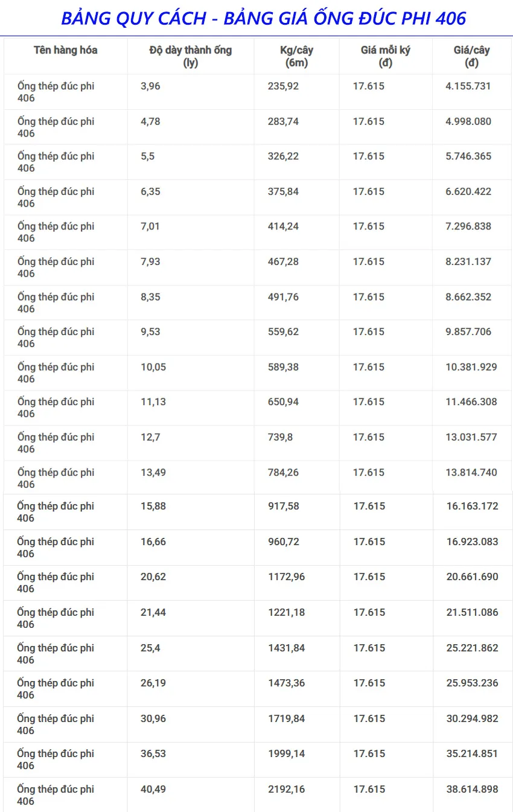Click the 'Độ dày thành ống (ly)' header
Viewport: 513px width, 812px height.
point(190,56)
